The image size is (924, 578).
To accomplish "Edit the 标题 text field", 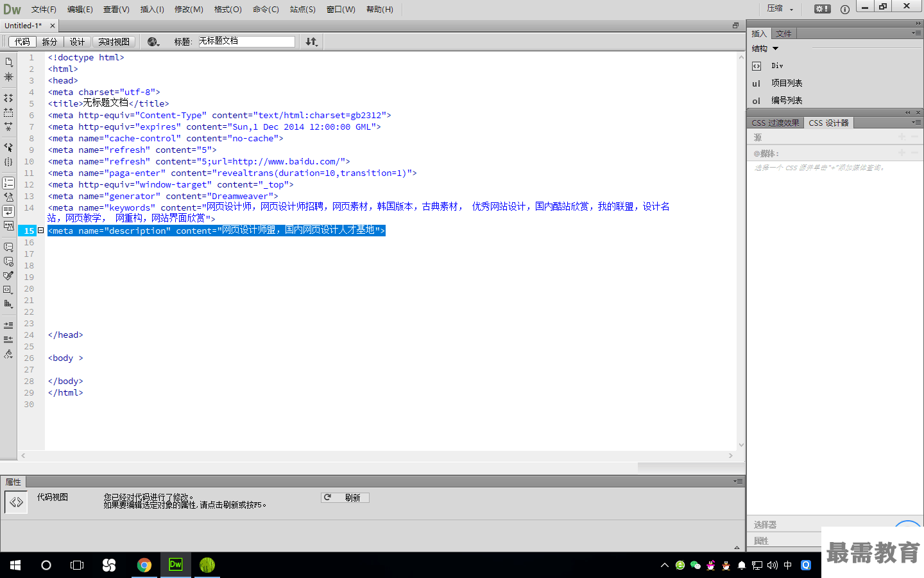I will click(x=246, y=41).
